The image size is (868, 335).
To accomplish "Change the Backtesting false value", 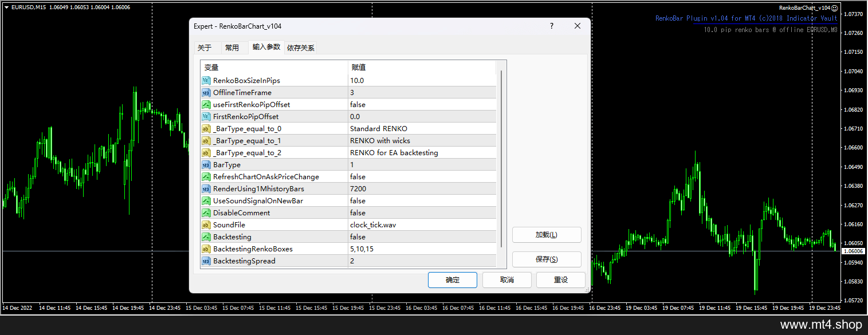I will click(422, 237).
